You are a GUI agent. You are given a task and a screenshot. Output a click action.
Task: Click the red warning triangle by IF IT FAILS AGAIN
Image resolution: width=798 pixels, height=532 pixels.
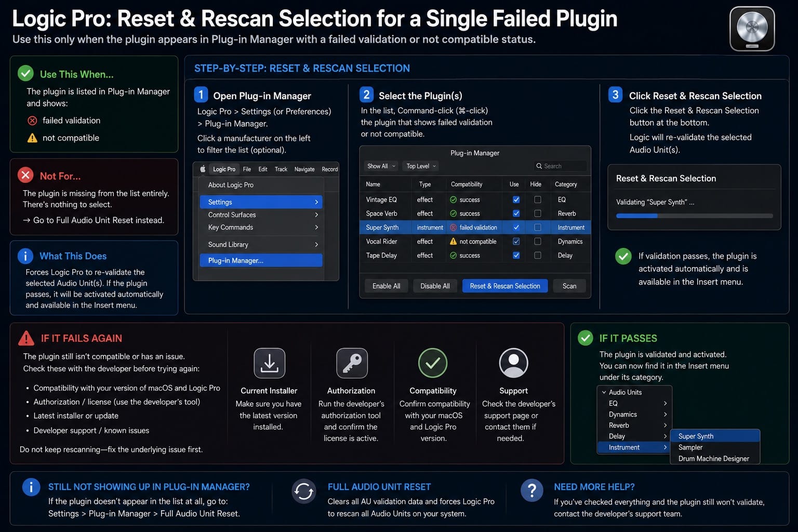coord(26,338)
